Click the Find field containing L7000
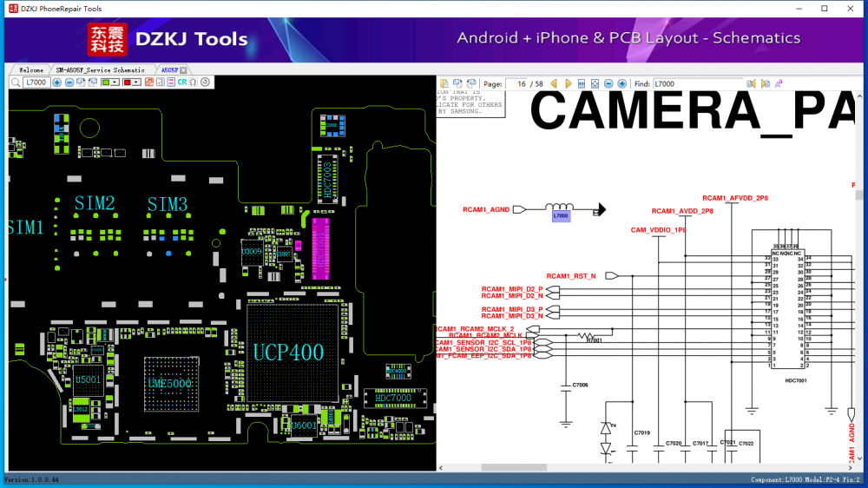The width and height of the screenshot is (868, 488). click(x=698, y=83)
